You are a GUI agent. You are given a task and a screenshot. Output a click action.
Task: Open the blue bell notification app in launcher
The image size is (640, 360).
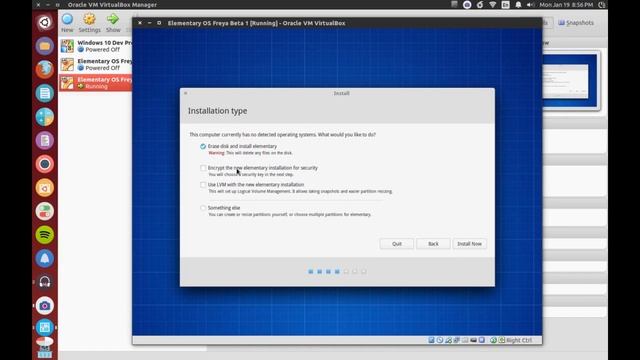(x=45, y=258)
